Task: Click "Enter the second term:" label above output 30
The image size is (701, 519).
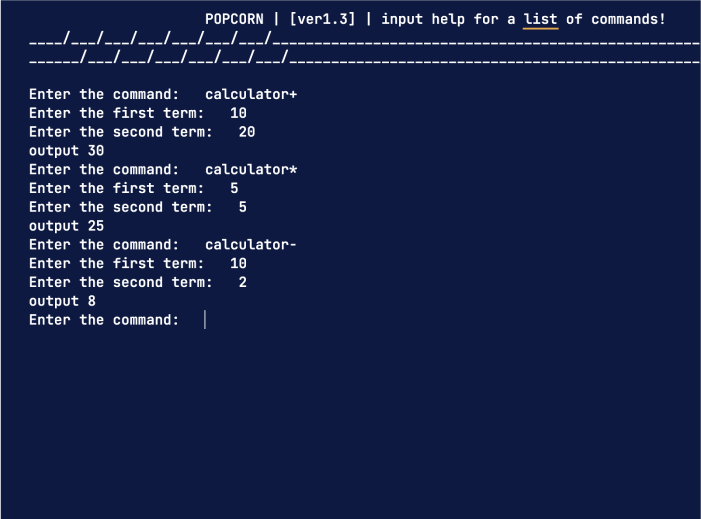Action: point(120,132)
